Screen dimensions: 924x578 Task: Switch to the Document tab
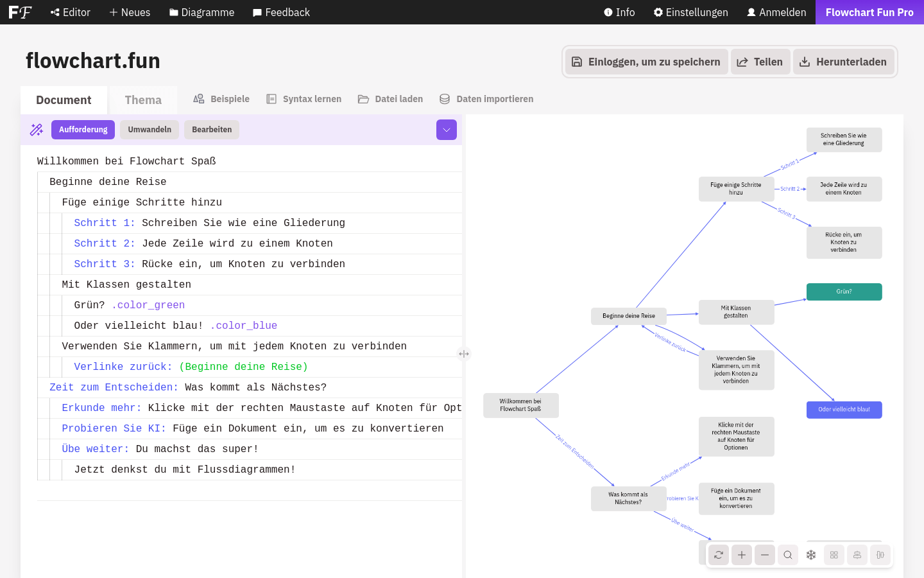pos(64,100)
